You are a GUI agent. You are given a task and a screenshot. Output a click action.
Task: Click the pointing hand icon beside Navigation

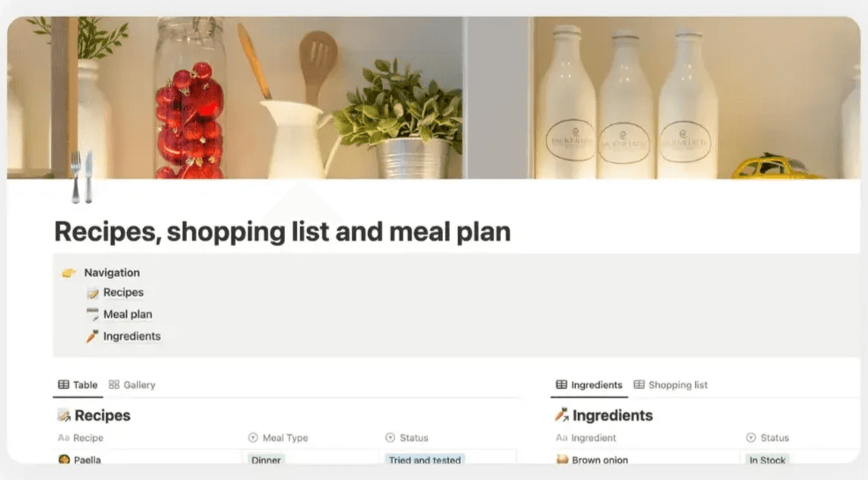[x=69, y=273]
